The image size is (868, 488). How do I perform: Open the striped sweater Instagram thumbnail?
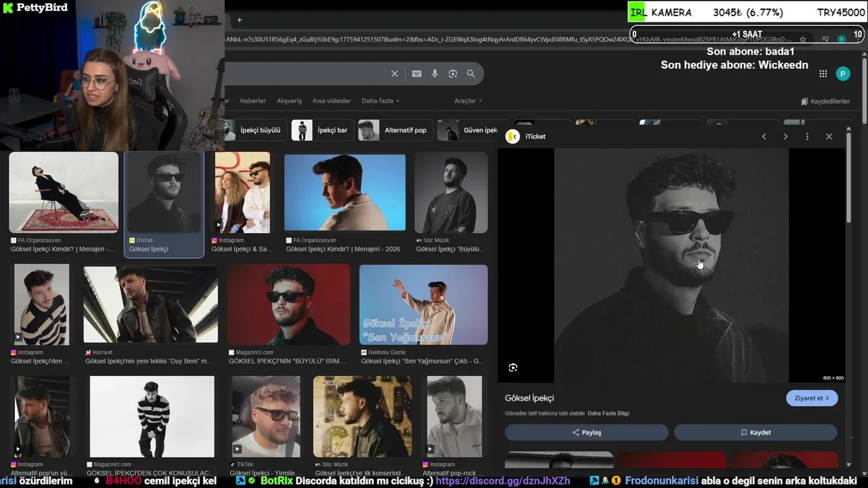click(41, 304)
